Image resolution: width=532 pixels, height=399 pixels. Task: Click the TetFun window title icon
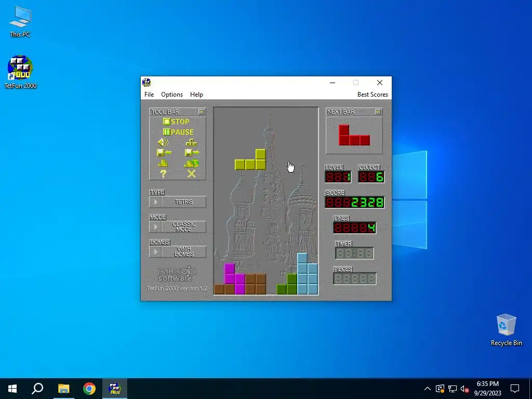tap(147, 83)
